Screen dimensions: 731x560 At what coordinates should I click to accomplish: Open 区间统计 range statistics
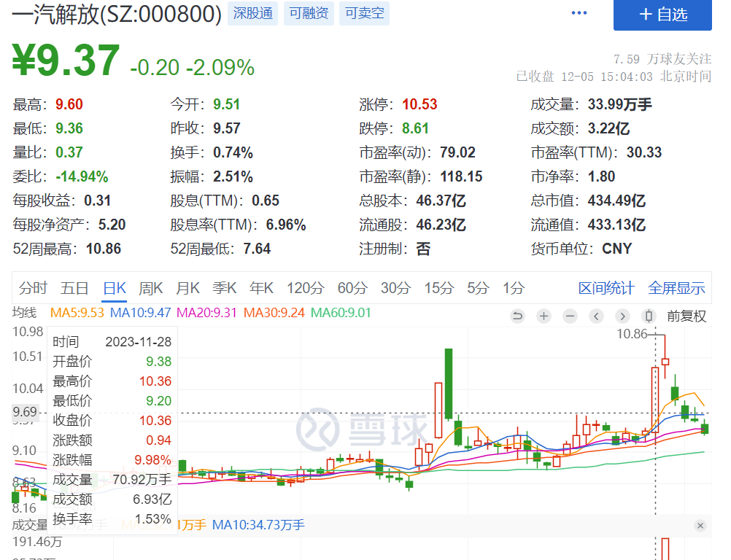(606, 288)
